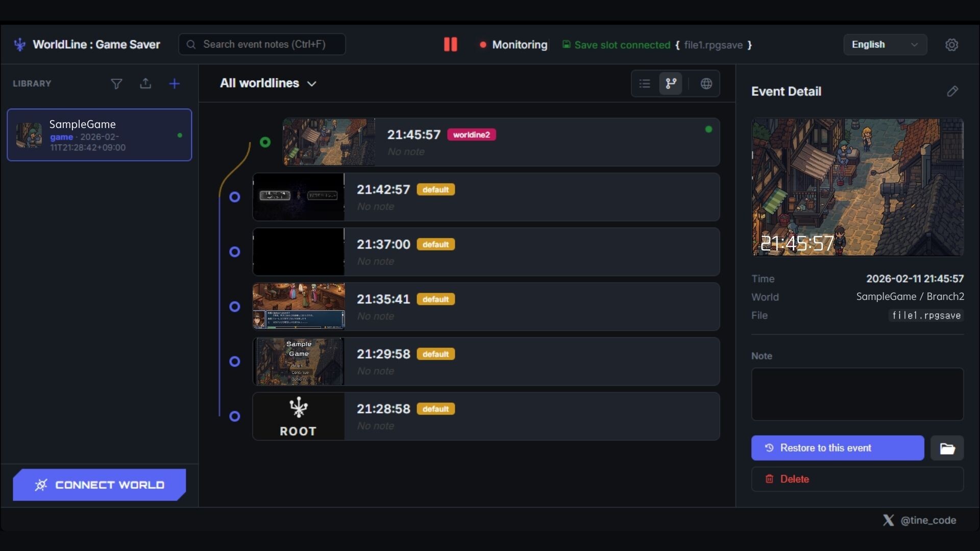Screen dimensions: 980x551
Task: Switch to list view mode
Action: coord(645,84)
